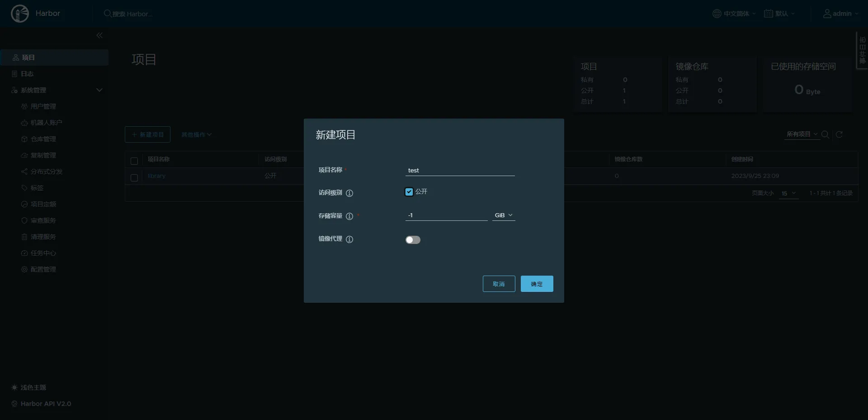Check the library project row checkbox
Screen dimensions: 868x420
(134, 178)
